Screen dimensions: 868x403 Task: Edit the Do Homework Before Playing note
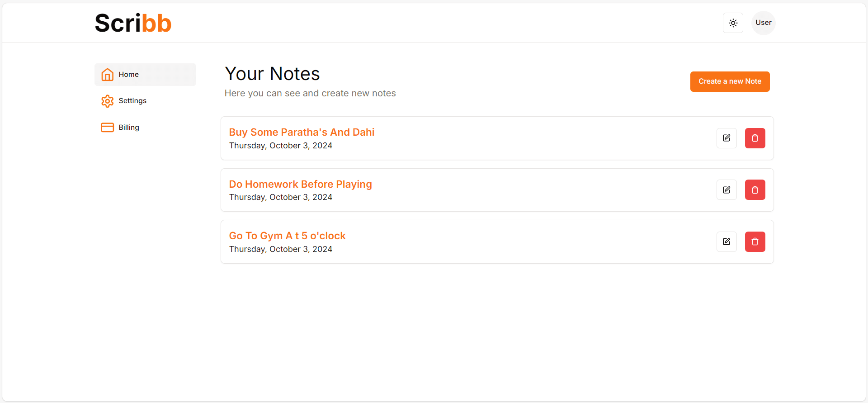pyautogui.click(x=726, y=190)
